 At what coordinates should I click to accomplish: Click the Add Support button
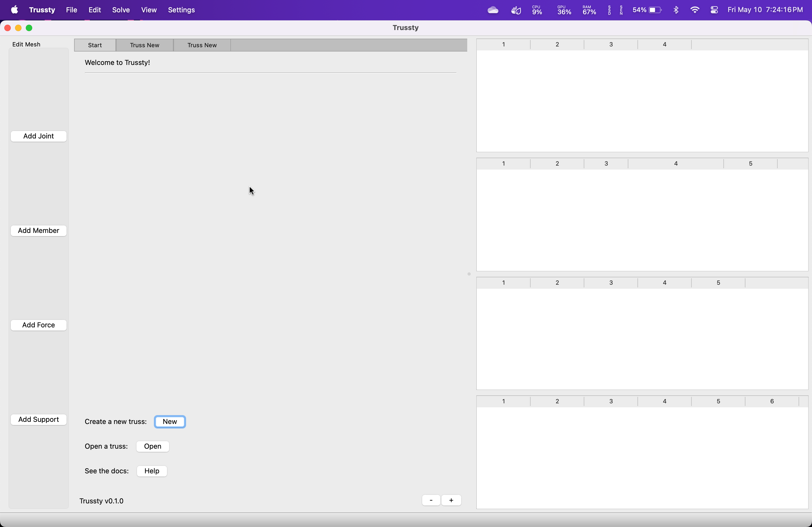pyautogui.click(x=39, y=419)
